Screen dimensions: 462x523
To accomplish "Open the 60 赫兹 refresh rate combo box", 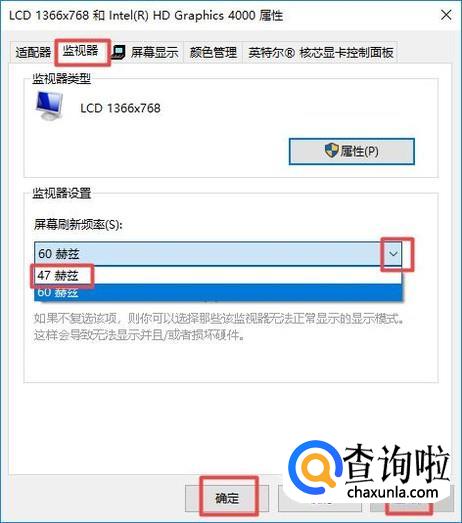I will click(218, 254).
